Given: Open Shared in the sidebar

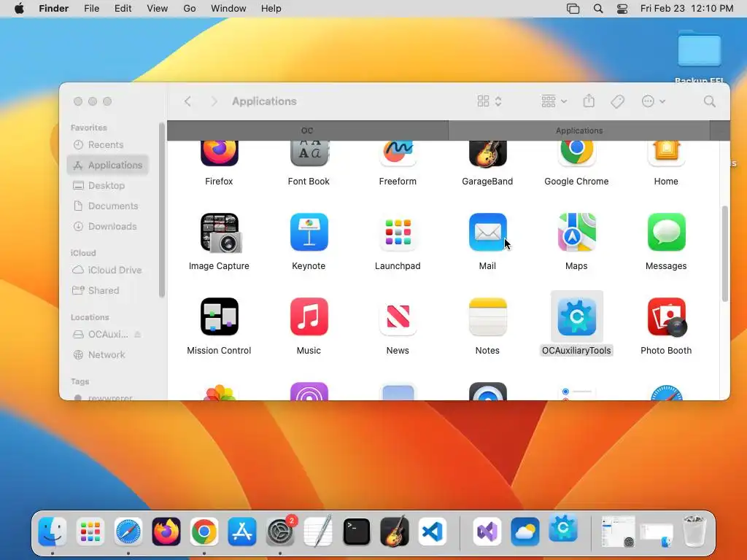Looking at the screenshot, I should [108, 290].
